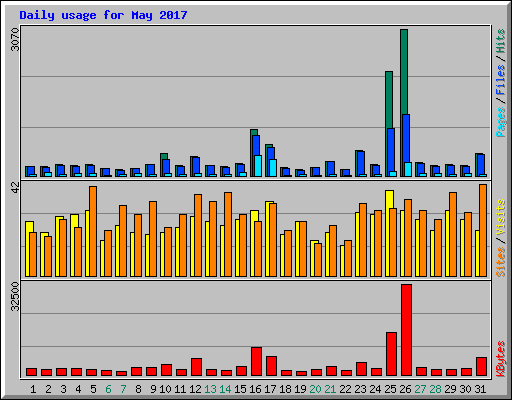Click day label 12 on the axis
Screen dimensions: 512x400
click(x=195, y=389)
